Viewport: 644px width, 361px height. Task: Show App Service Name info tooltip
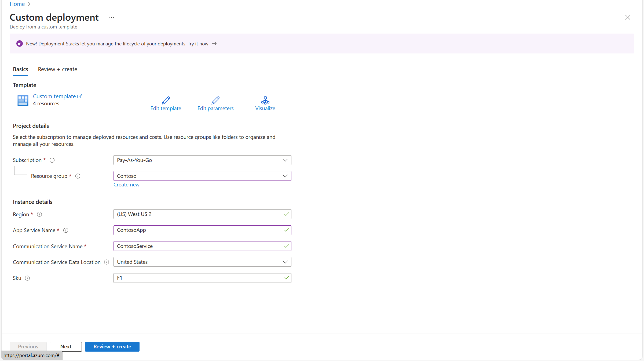(x=65, y=230)
